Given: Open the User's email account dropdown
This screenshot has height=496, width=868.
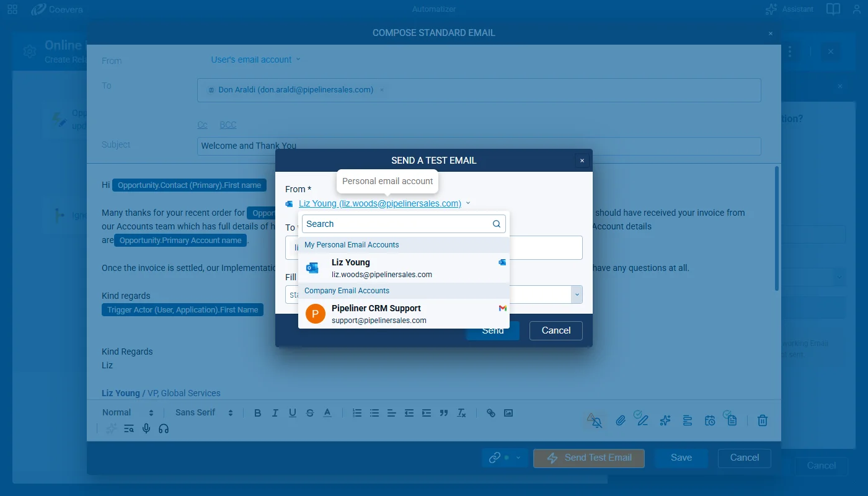Looking at the screenshot, I should (255, 60).
